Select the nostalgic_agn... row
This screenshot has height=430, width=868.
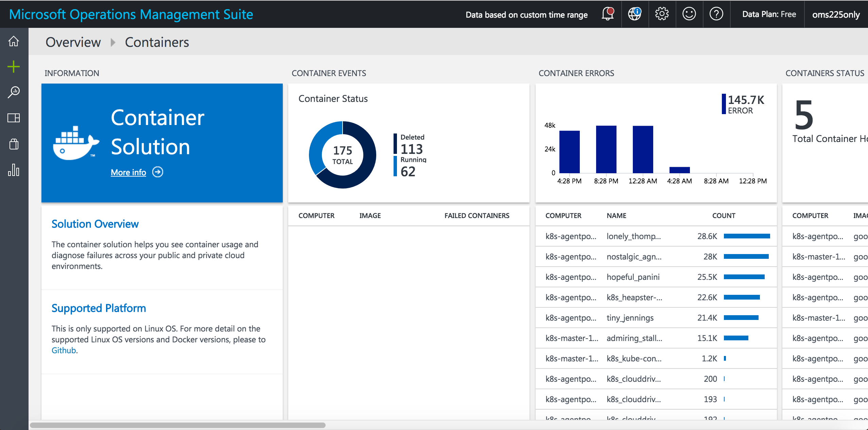tap(656, 256)
